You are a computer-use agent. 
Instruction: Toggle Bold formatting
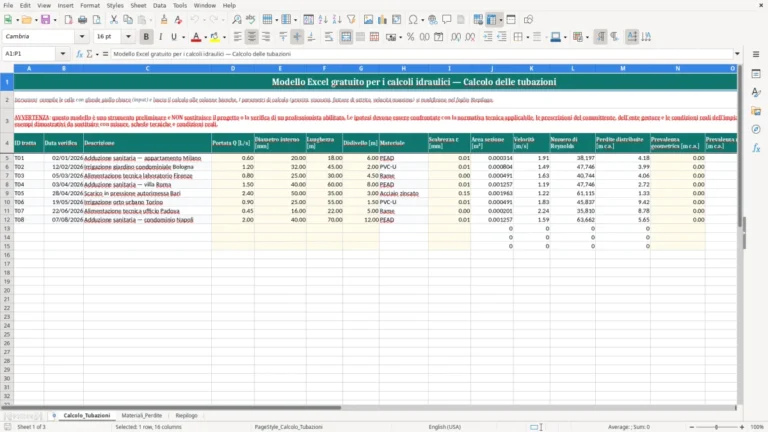click(146, 37)
